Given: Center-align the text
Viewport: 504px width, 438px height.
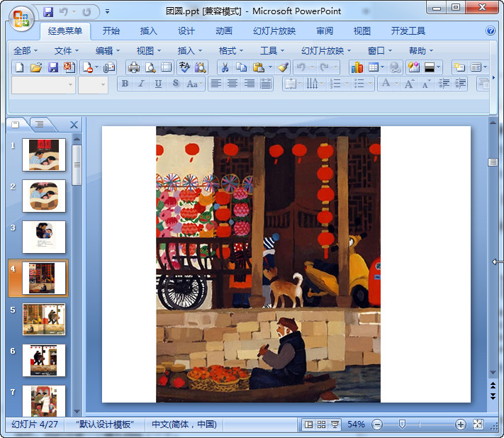Looking at the screenshot, I should point(233,84).
